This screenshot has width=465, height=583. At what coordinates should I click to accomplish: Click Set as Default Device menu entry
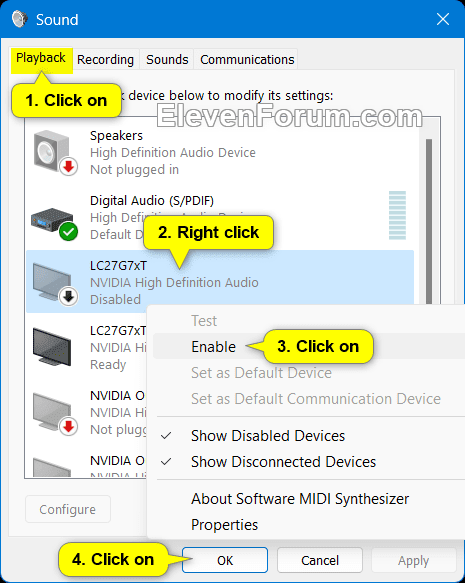point(261,373)
